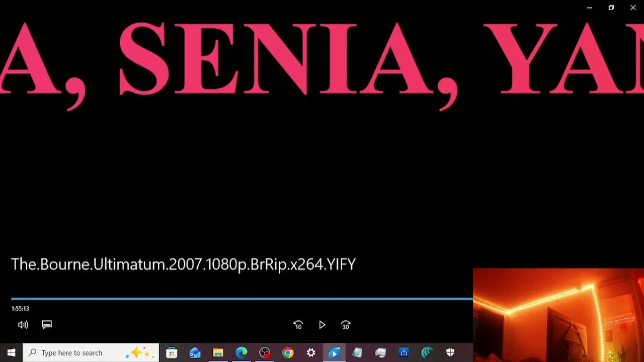Open Windows Settings gear on the taskbar

311,352
